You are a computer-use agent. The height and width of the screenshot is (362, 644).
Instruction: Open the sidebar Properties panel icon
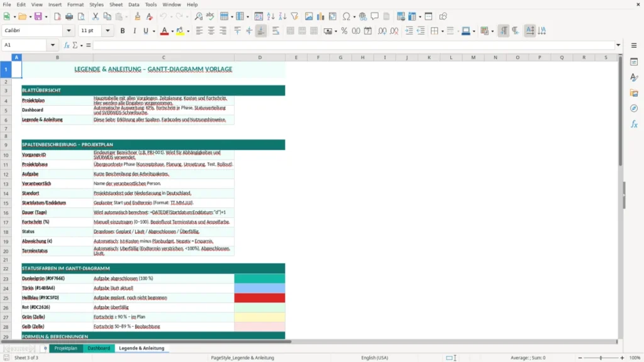point(634,62)
